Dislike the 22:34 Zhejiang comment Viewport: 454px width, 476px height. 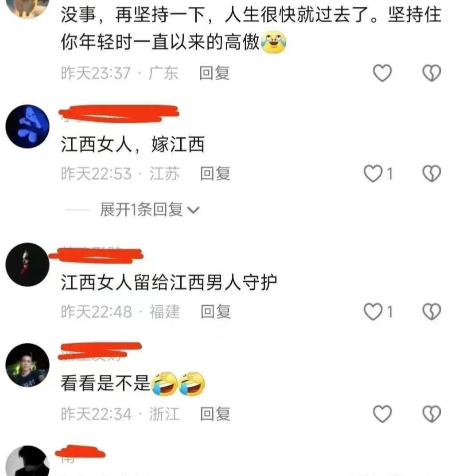432,414
